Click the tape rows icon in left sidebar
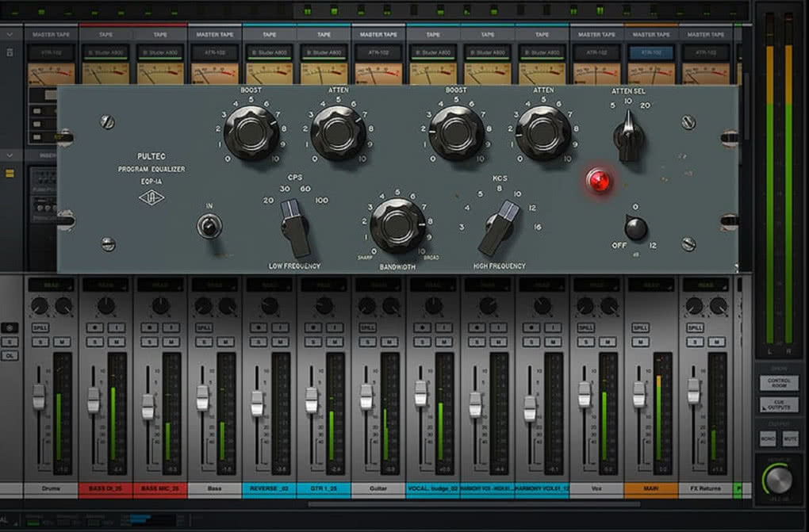This screenshot has width=809, height=532. coord(10,52)
